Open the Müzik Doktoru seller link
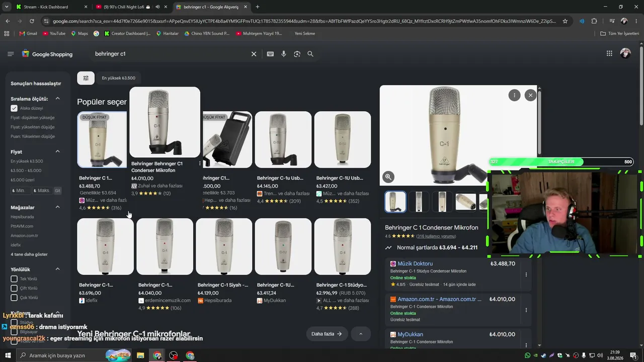Image resolution: width=644 pixels, height=362 pixels. point(415,263)
